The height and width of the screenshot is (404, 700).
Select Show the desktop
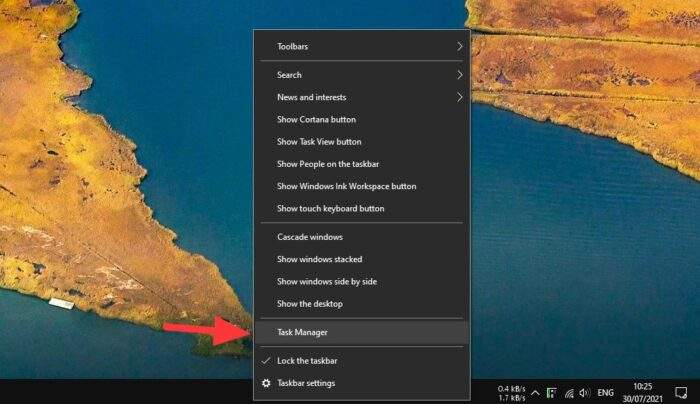(x=362, y=304)
